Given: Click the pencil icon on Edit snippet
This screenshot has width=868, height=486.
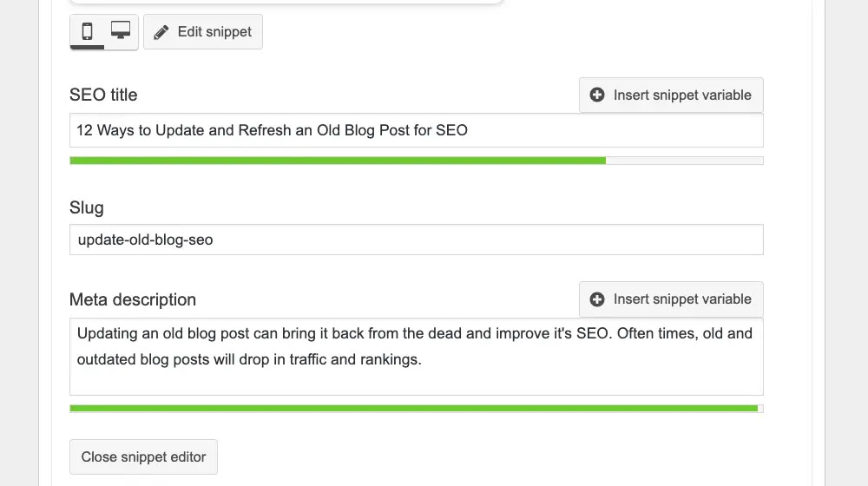Looking at the screenshot, I should [161, 32].
